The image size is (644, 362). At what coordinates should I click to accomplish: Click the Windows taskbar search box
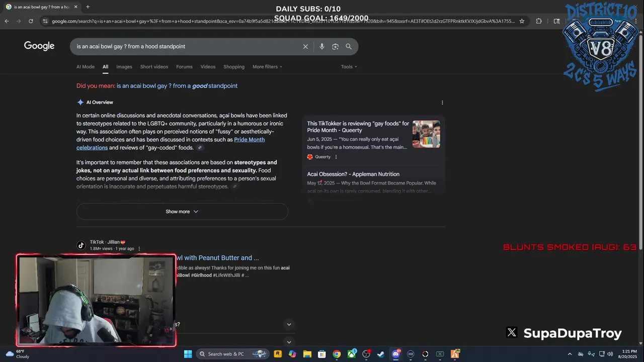point(232,354)
